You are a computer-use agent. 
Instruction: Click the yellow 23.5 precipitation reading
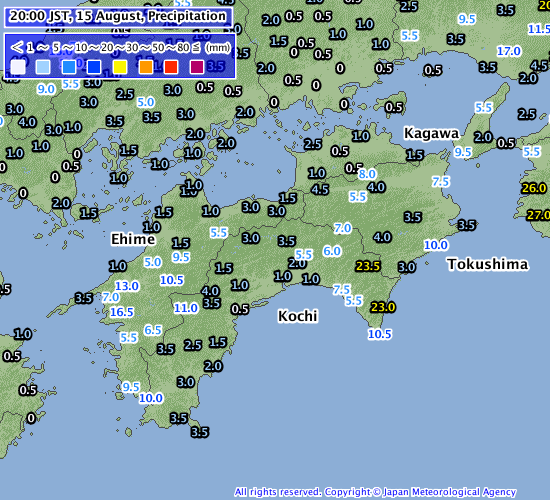(368, 266)
